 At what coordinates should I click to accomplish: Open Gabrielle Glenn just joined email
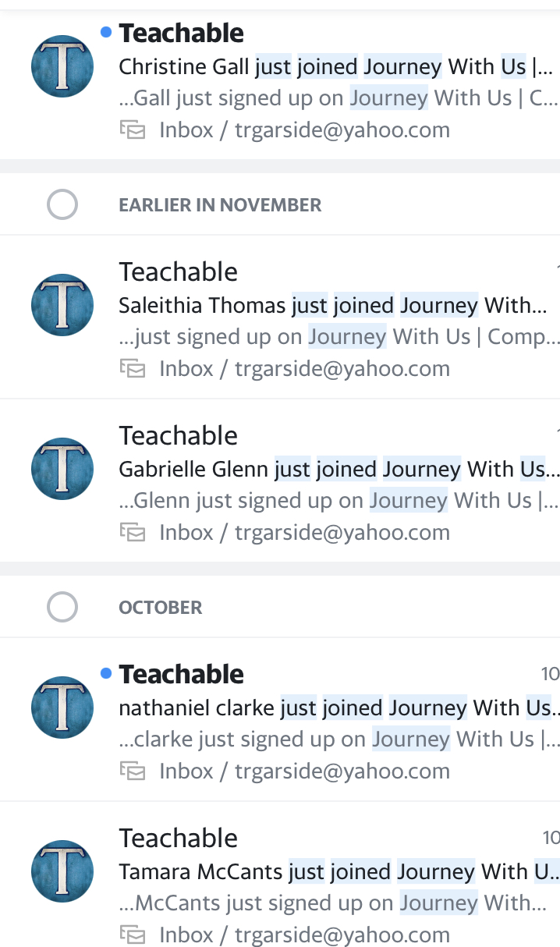(x=280, y=481)
